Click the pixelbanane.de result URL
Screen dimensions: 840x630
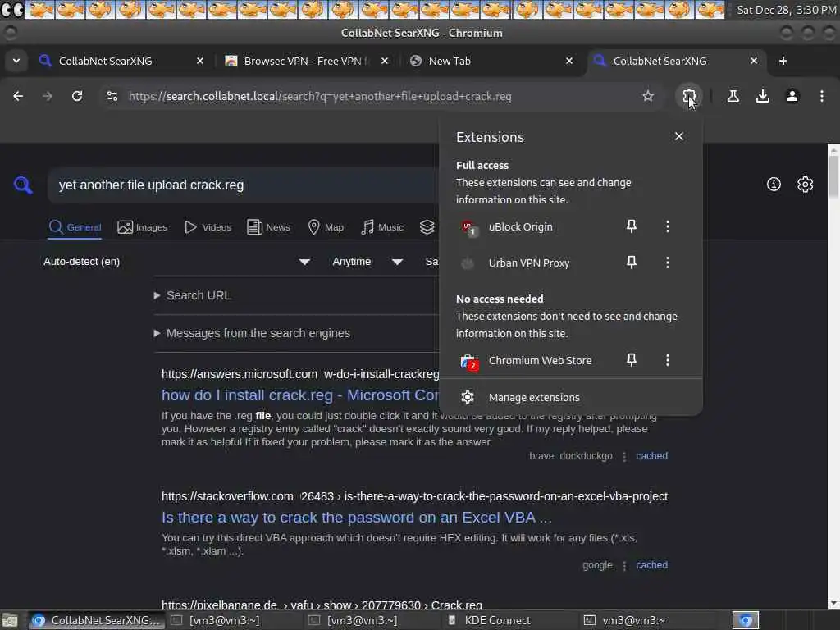click(x=322, y=605)
